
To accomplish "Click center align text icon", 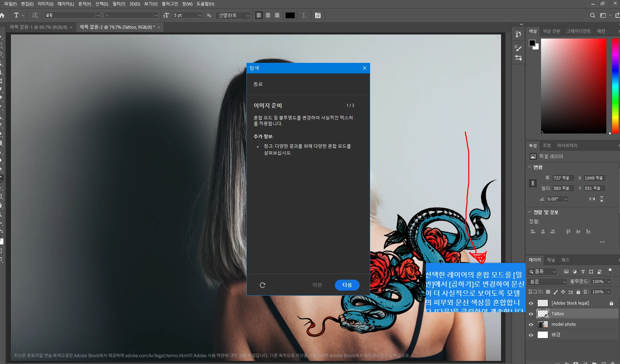I will point(268,15).
